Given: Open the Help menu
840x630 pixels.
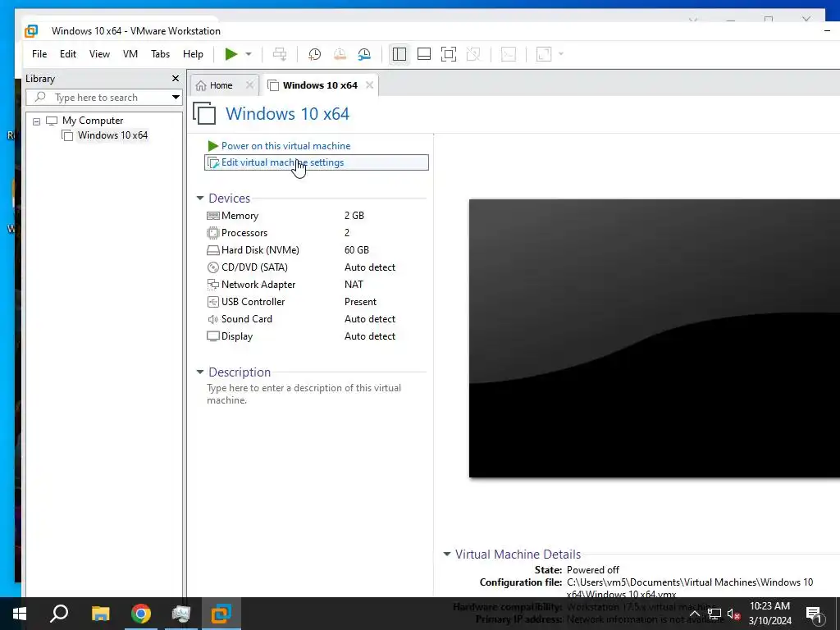Looking at the screenshot, I should pyautogui.click(x=193, y=54).
